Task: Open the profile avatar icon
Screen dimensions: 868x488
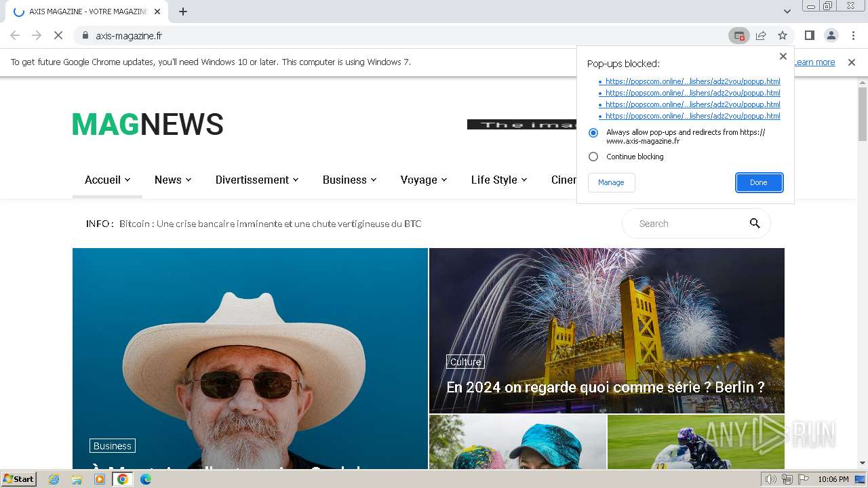Action: (x=831, y=35)
